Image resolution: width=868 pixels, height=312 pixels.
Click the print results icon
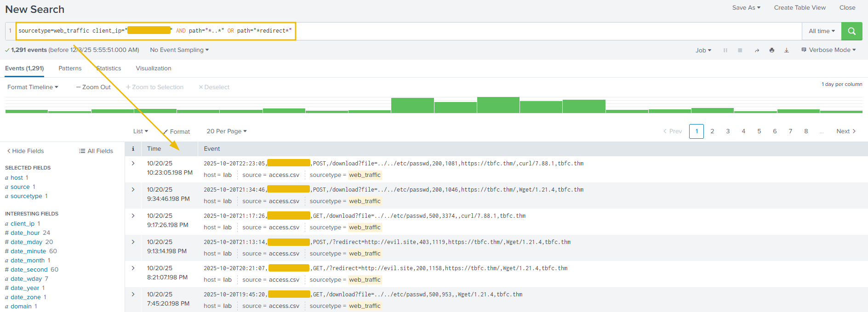771,50
